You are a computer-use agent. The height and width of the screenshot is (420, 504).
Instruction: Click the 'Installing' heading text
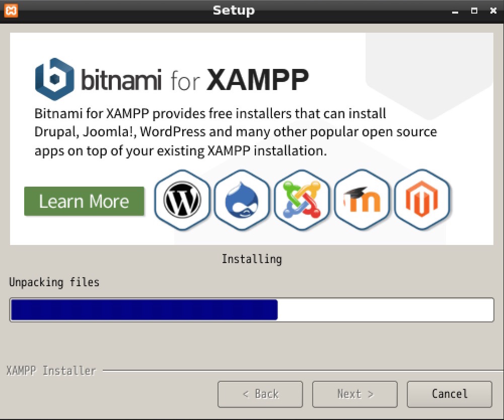click(252, 259)
